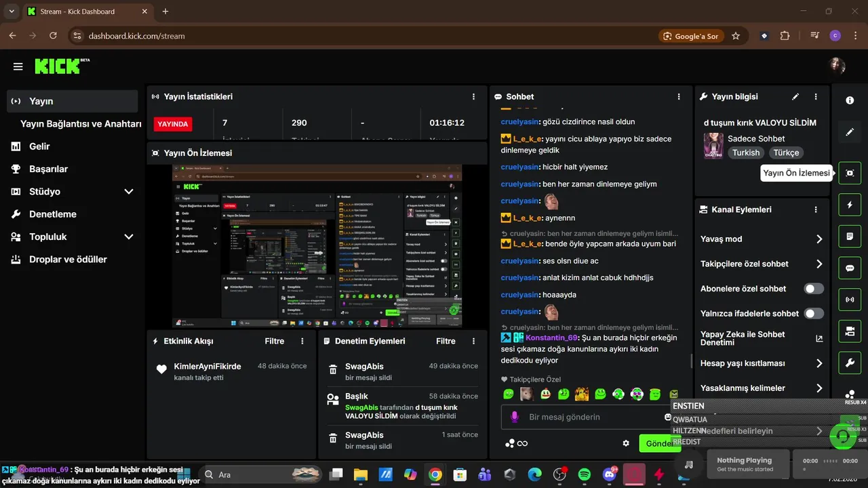Open File Explorer from the taskbar
The height and width of the screenshot is (488, 868).
tap(360, 474)
